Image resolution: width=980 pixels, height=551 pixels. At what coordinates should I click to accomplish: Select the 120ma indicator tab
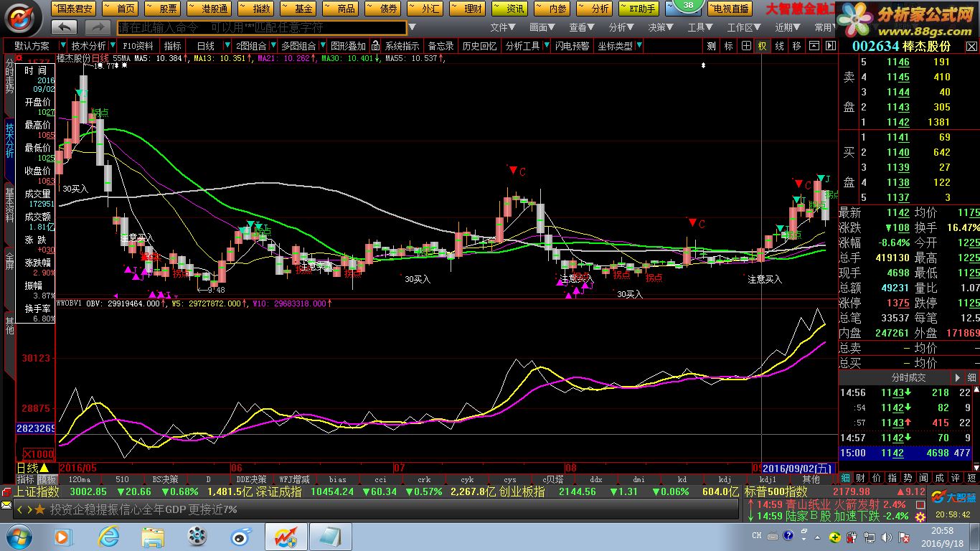(79, 479)
